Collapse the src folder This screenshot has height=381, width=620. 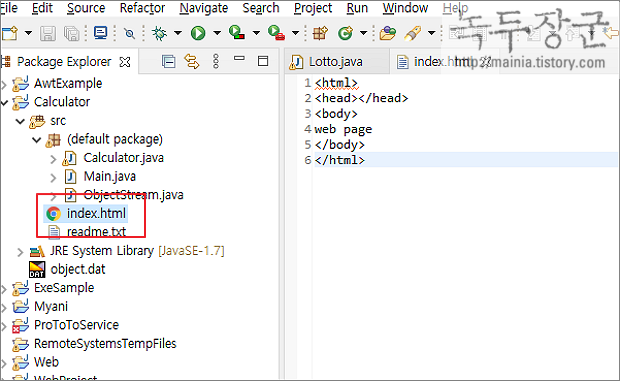click(21, 121)
